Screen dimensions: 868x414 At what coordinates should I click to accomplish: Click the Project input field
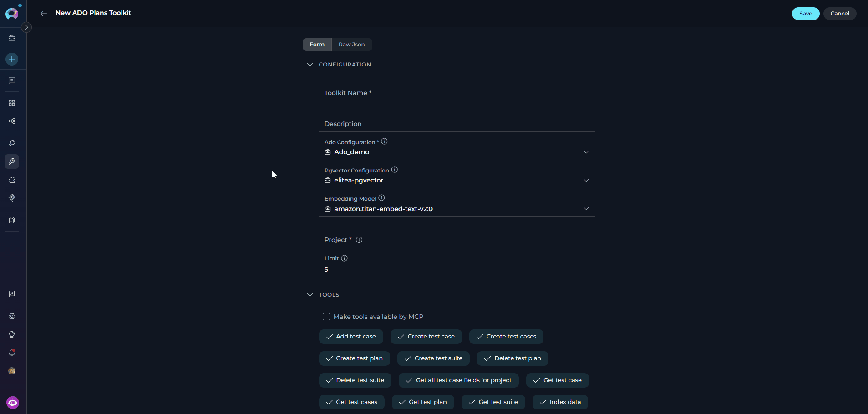pyautogui.click(x=457, y=240)
